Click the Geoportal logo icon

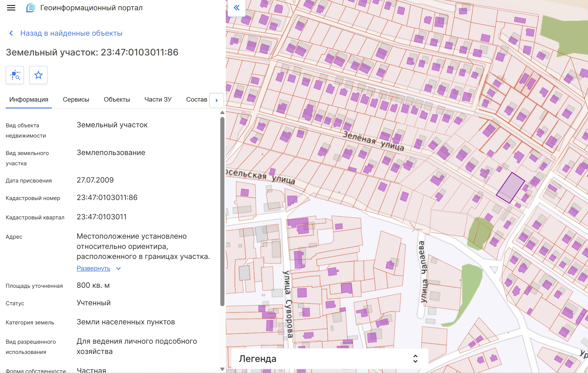(x=31, y=8)
